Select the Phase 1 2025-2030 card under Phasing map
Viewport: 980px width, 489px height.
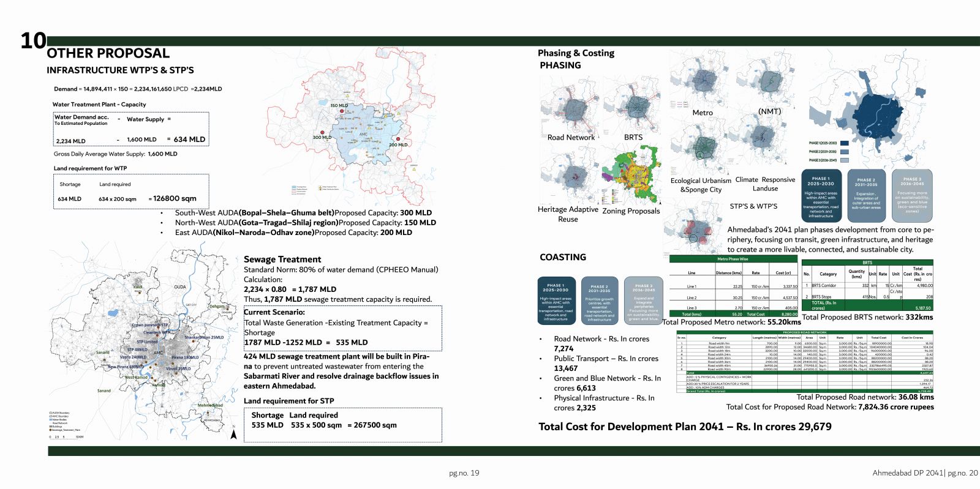click(821, 196)
